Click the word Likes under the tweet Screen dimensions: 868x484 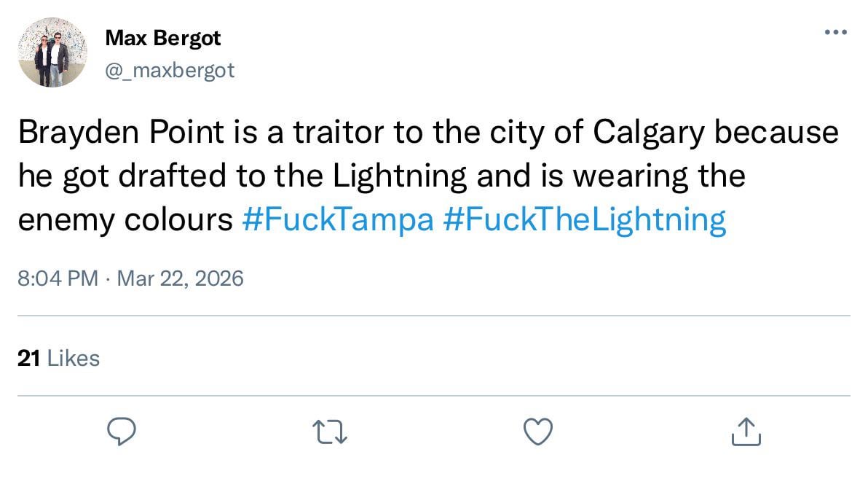point(73,358)
